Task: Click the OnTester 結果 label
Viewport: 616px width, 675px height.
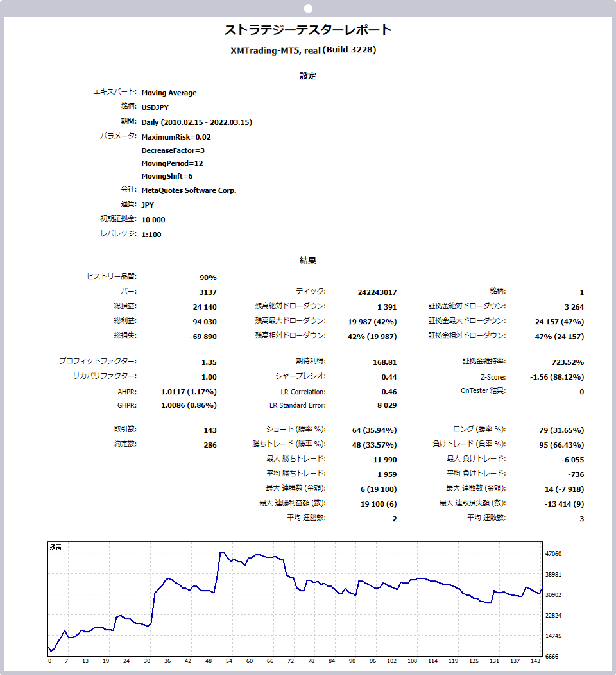Action: [x=483, y=391]
